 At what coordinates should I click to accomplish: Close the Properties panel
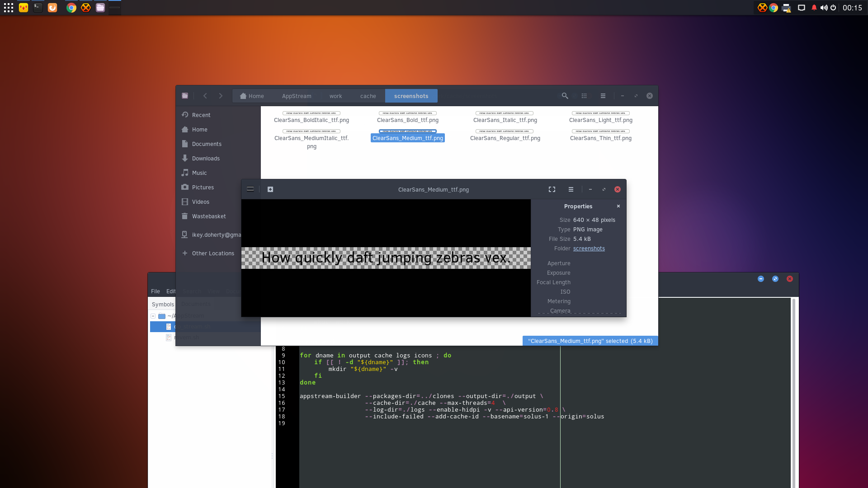618,206
